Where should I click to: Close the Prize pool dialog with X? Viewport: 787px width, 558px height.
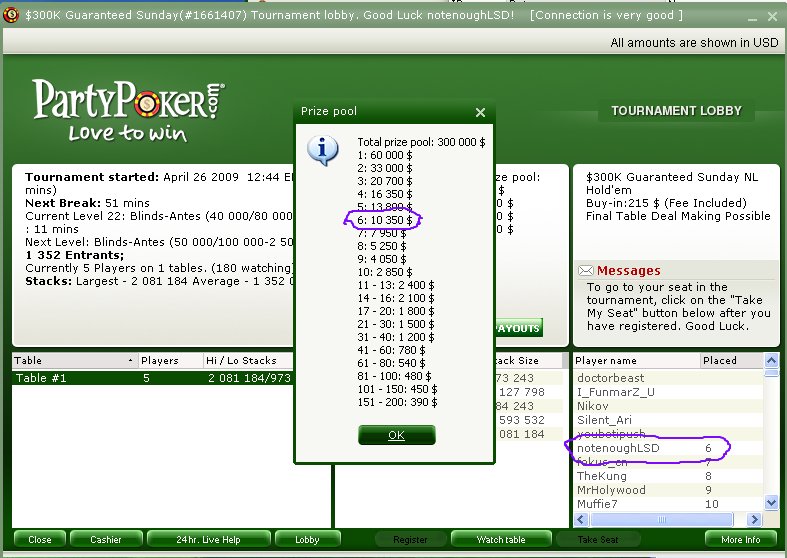pyautogui.click(x=480, y=113)
